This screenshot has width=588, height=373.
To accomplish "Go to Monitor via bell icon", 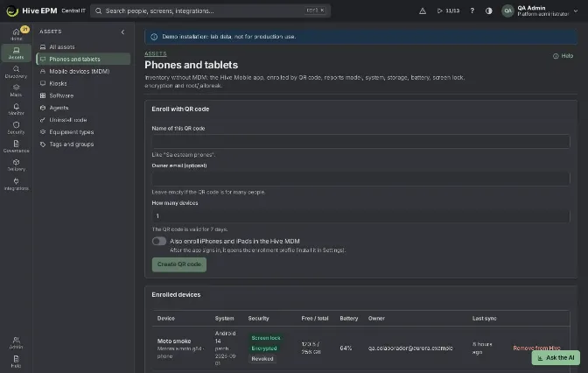I will pyautogui.click(x=16, y=109).
